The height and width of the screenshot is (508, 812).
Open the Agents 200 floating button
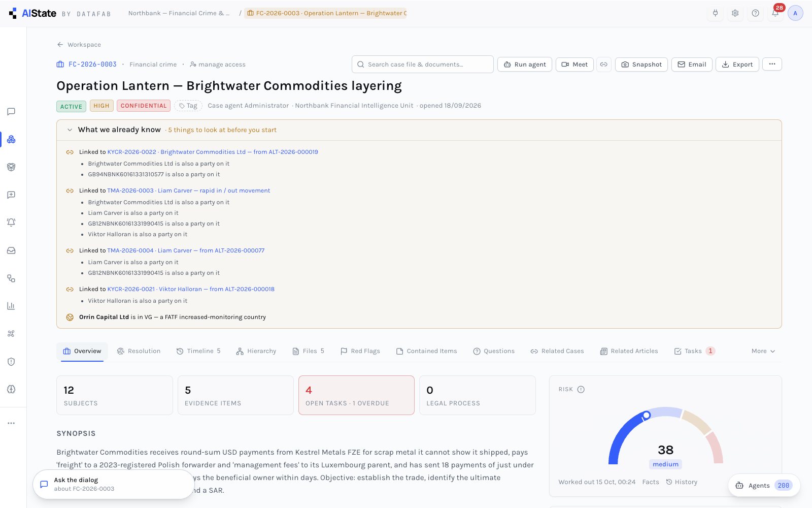764,485
